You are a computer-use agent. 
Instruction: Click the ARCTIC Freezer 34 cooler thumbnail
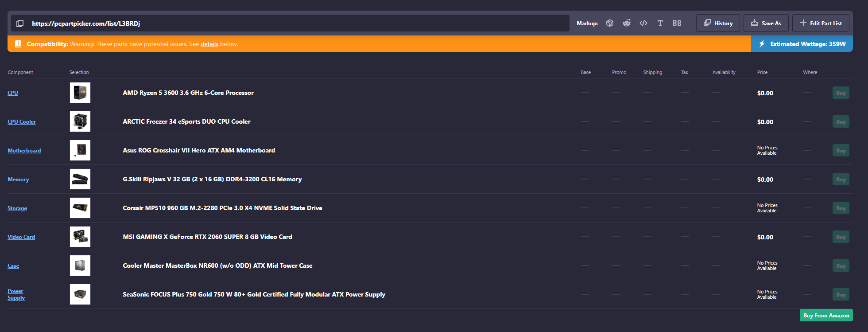pyautogui.click(x=80, y=121)
